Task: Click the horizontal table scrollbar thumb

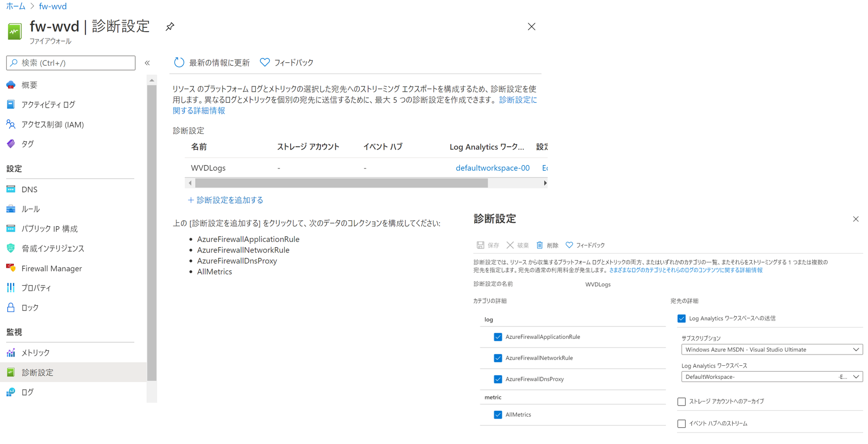Action: [341, 183]
